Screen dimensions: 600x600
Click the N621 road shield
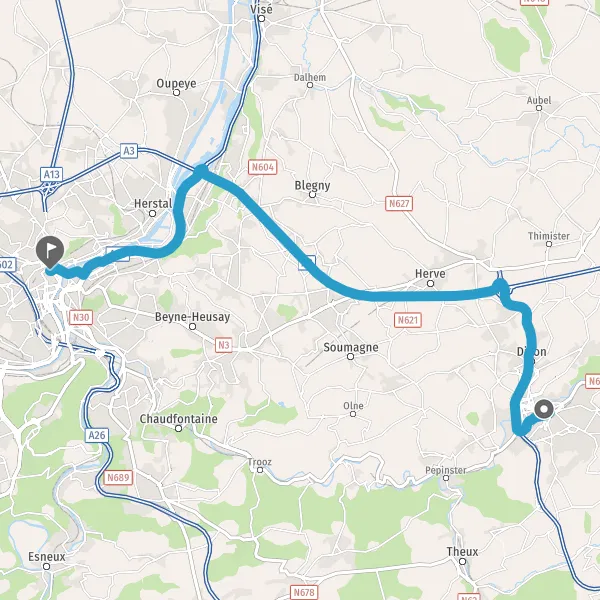[x=408, y=320]
